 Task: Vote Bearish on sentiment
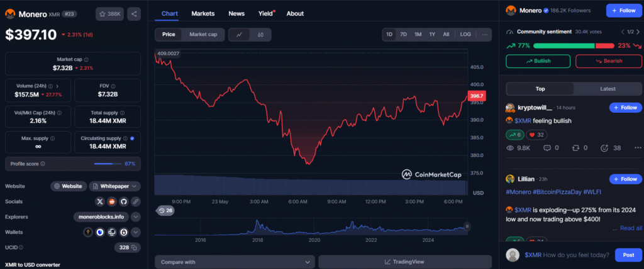609,61
